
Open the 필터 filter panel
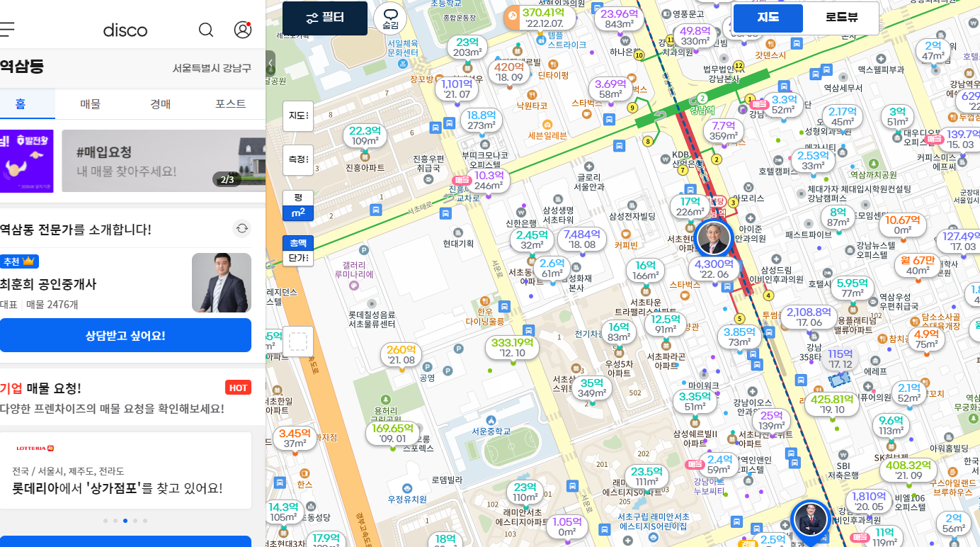tap(325, 18)
